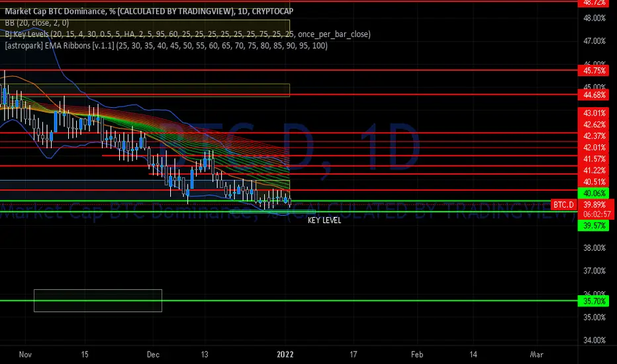Click the 44.68% red price label
This screenshot has height=364, width=617.
click(593, 95)
